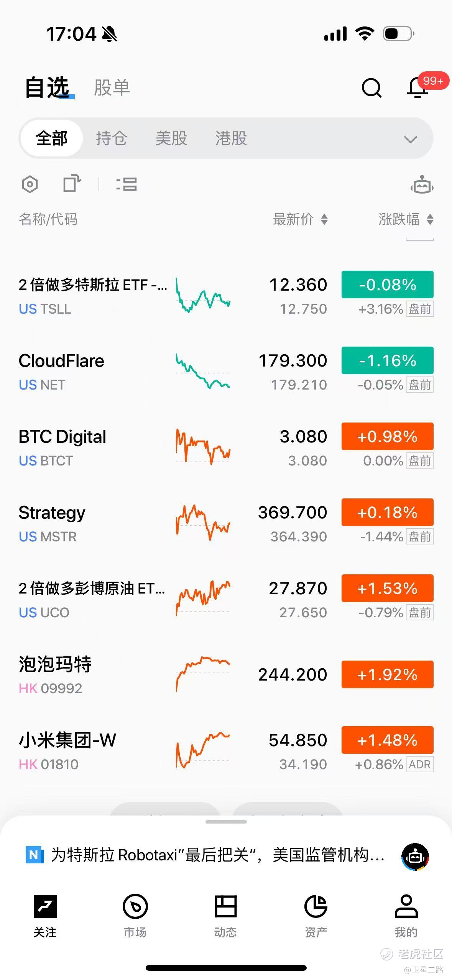The width and height of the screenshot is (452, 980).
Task: Switch to list layout view icon
Action: click(x=127, y=184)
